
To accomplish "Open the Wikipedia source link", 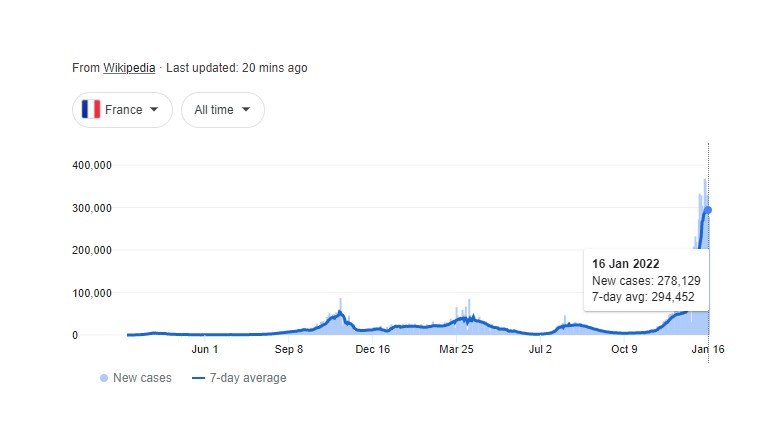I will (129, 68).
